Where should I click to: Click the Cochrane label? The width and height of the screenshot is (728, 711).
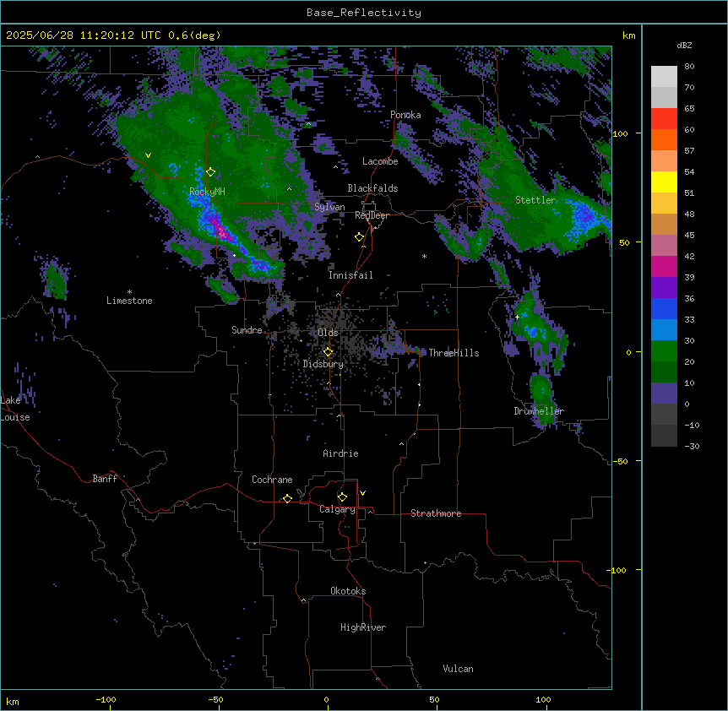272,480
